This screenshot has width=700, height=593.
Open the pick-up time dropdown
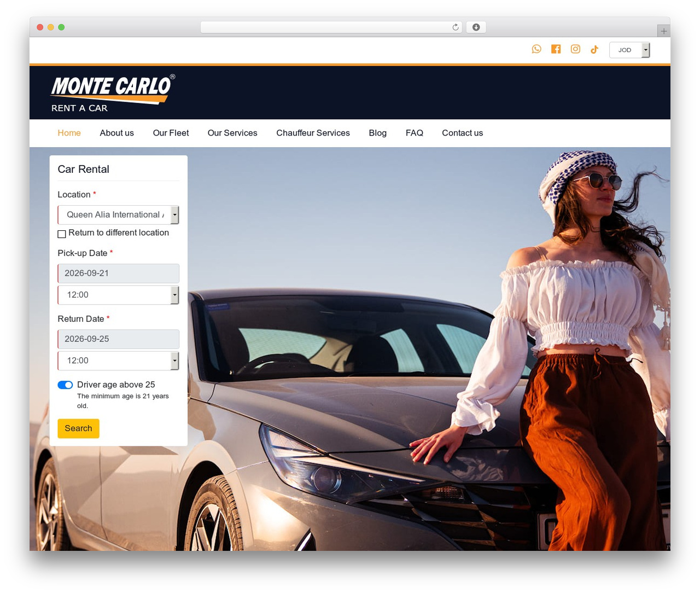[118, 295]
